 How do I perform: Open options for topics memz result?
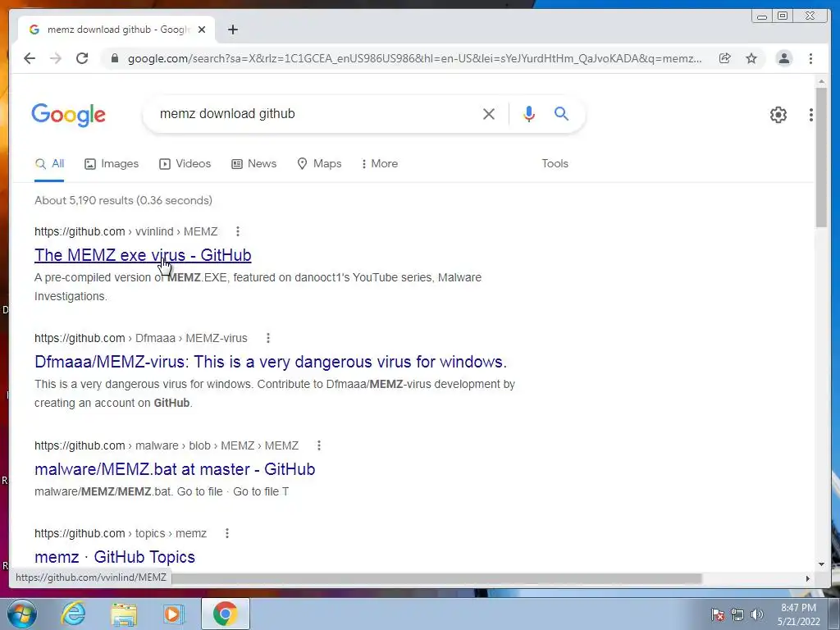coord(227,533)
